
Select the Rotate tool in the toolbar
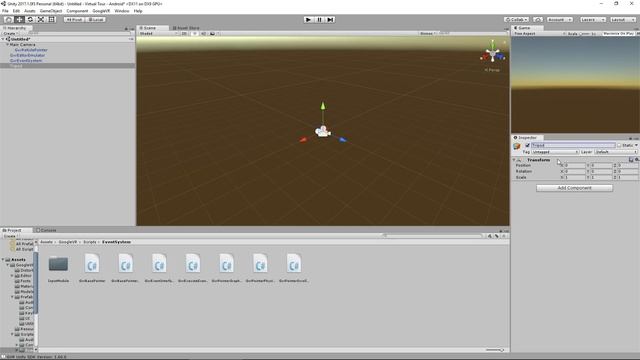pyautogui.click(x=30, y=20)
